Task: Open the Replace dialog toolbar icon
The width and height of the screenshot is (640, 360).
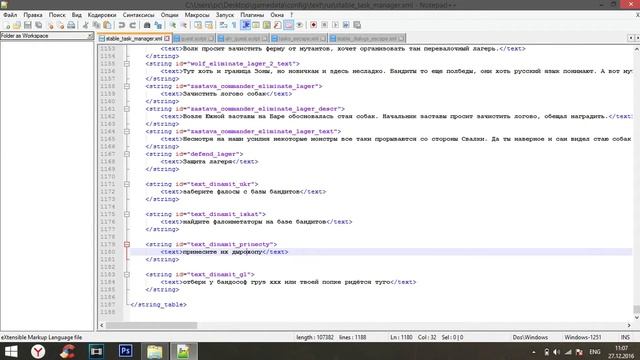Action: [x=158, y=25]
